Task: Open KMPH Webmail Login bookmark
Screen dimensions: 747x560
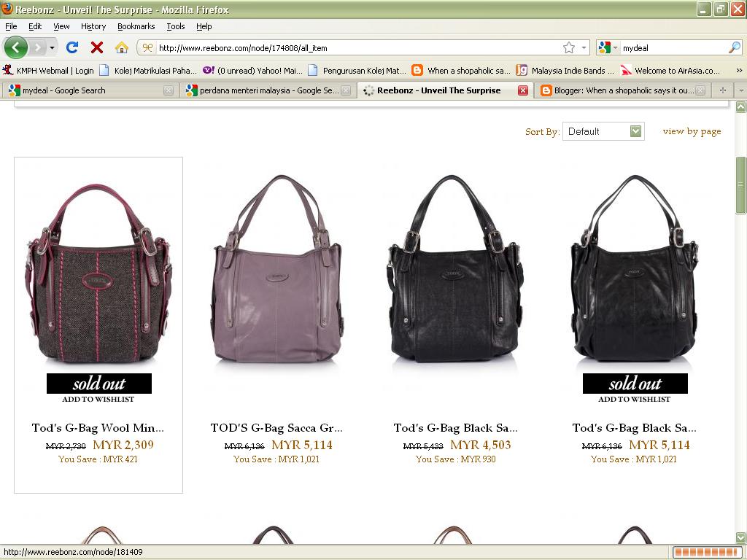Action: (48, 71)
